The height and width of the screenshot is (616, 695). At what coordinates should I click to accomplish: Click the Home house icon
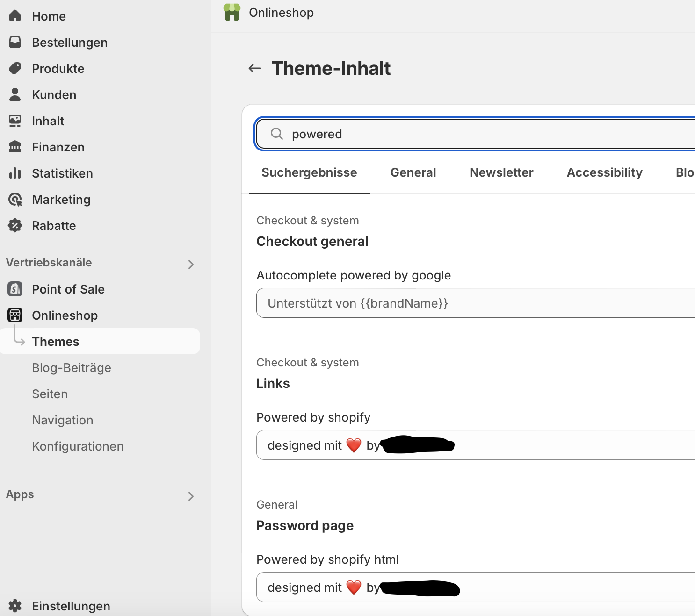pyautogui.click(x=15, y=16)
